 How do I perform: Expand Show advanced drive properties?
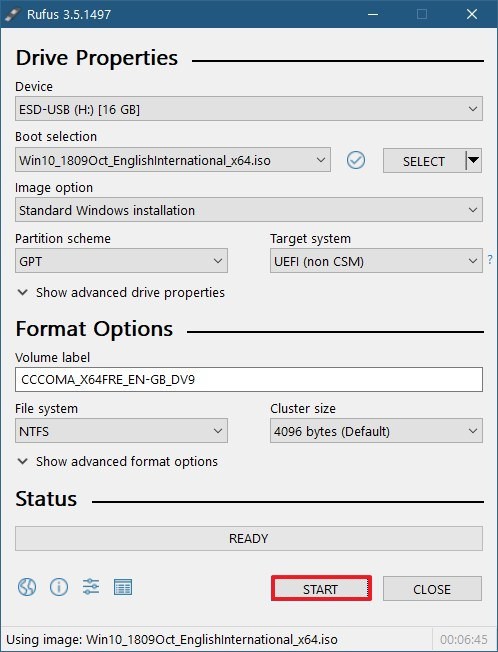coord(121,292)
